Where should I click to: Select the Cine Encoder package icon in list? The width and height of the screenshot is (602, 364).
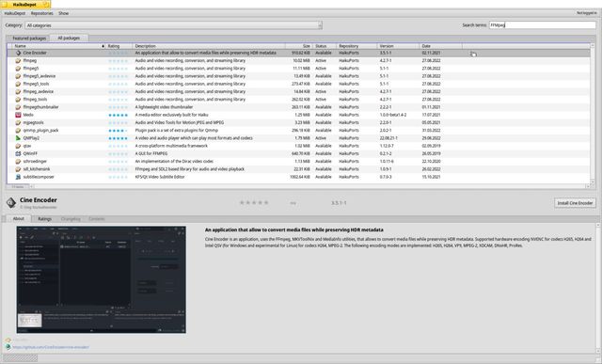(x=18, y=53)
